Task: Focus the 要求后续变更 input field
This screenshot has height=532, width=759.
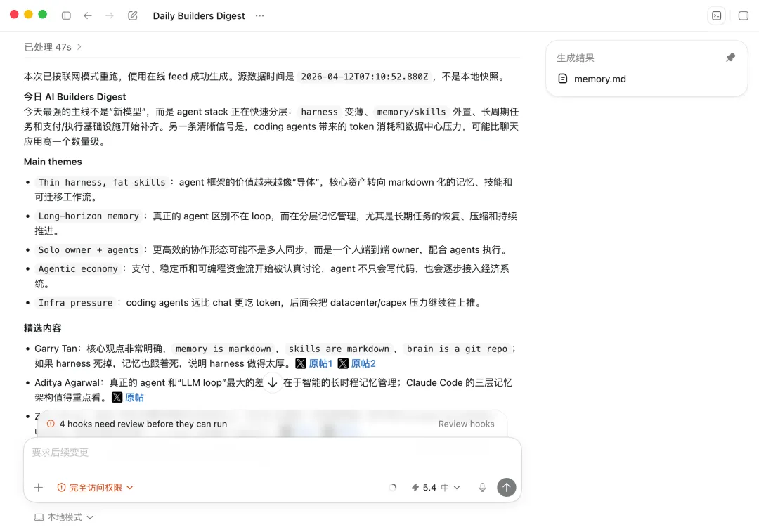Action: tap(272, 453)
